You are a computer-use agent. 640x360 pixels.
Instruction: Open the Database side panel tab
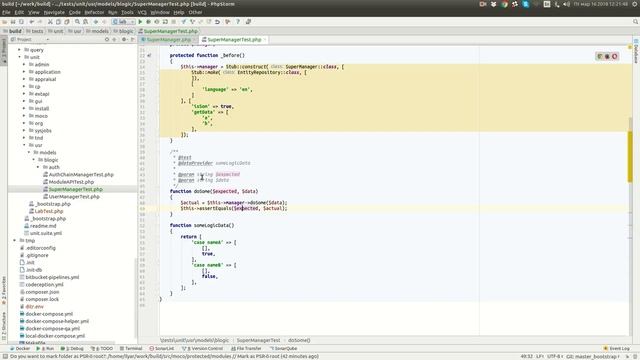coord(636,51)
